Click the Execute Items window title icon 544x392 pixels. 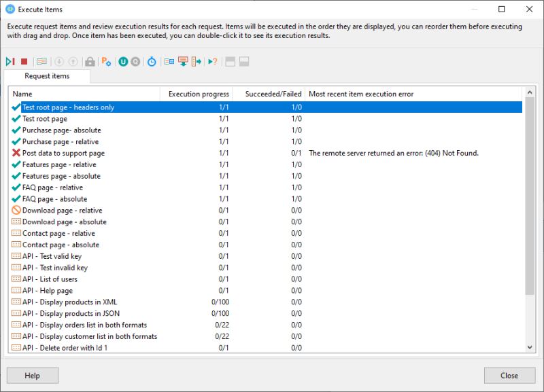[10, 10]
